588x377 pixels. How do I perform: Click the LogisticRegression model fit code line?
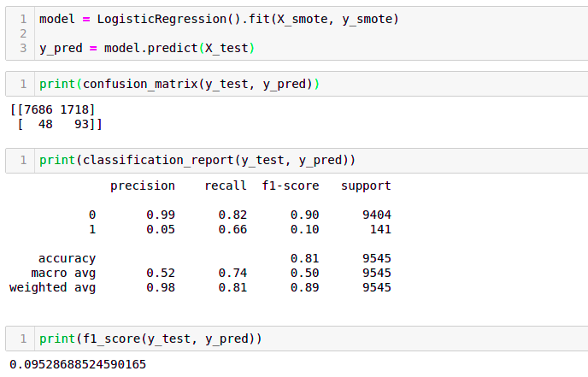(220, 18)
